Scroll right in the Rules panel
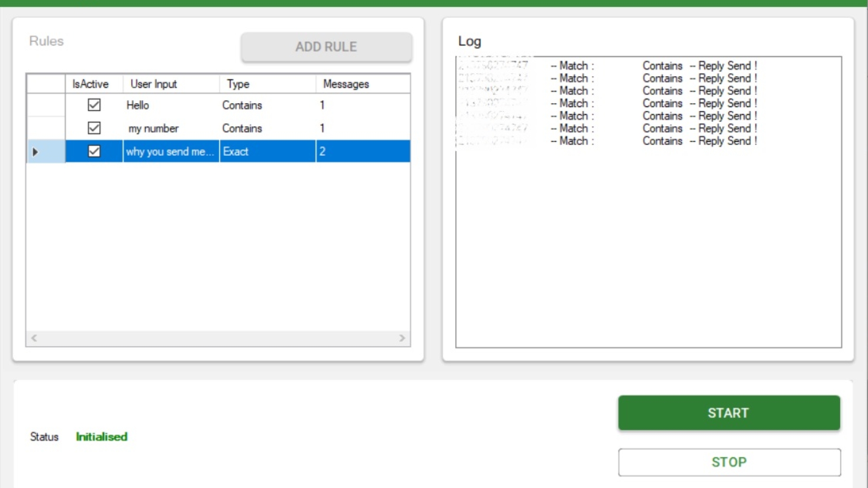The width and height of the screenshot is (868, 488). (403, 338)
